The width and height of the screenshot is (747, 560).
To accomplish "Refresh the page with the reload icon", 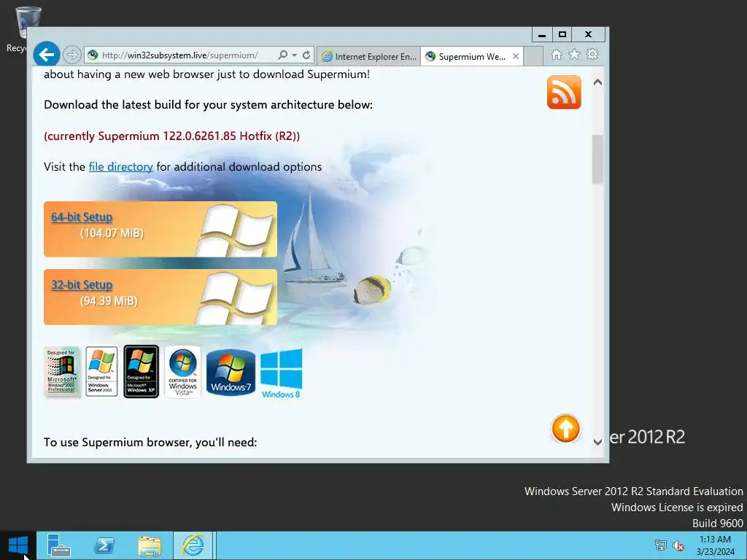I will pyautogui.click(x=306, y=55).
